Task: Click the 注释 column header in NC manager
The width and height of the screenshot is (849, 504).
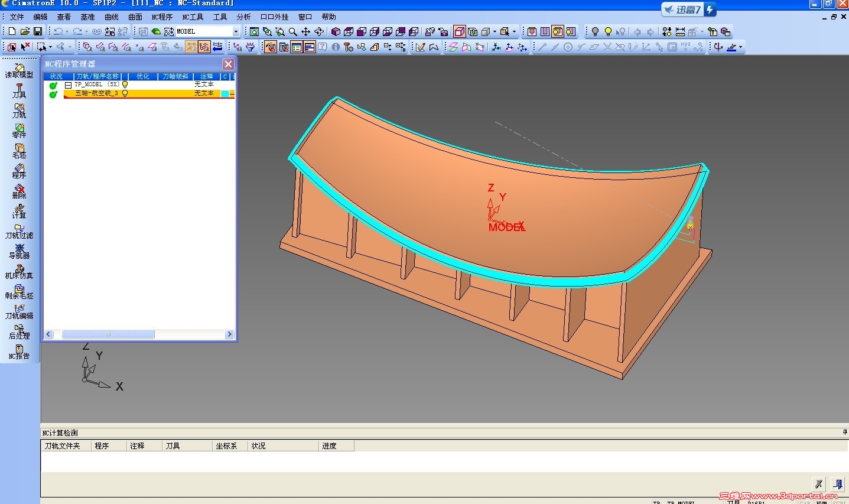Action: coord(206,76)
